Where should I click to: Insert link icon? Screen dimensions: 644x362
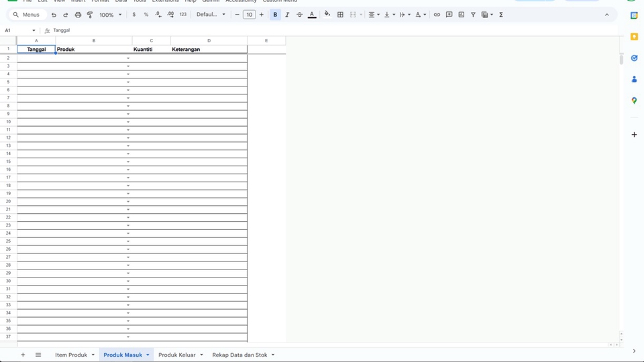click(x=437, y=15)
